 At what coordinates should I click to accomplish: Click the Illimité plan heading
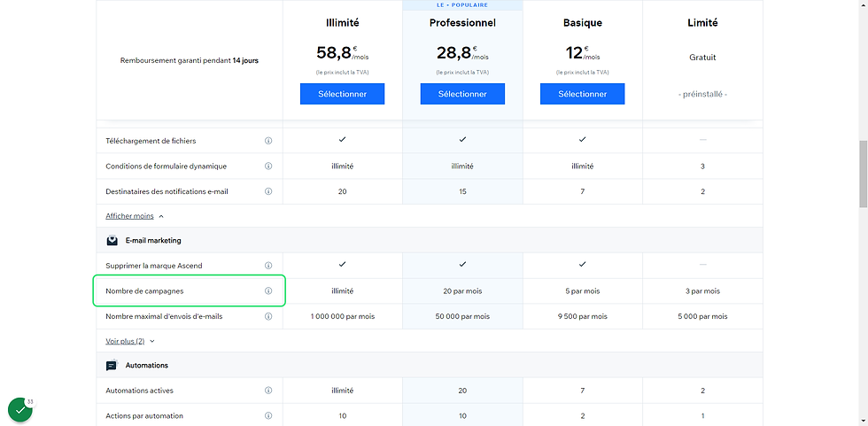(x=342, y=23)
